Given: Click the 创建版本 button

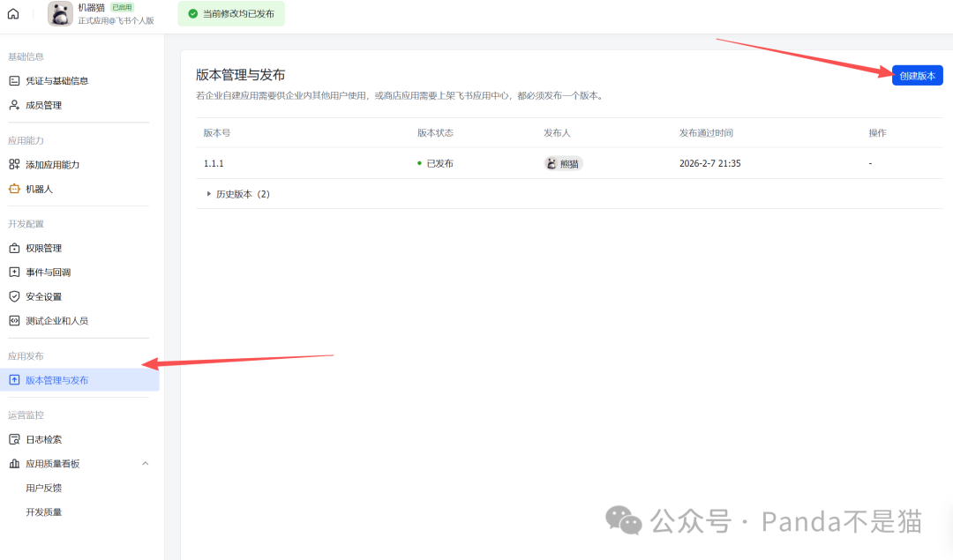Looking at the screenshot, I should pos(917,76).
